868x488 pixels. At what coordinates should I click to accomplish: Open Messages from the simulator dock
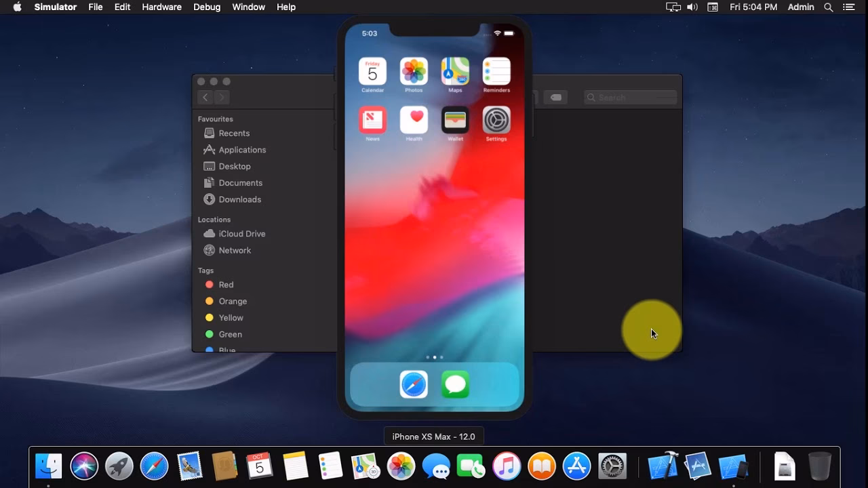tap(455, 384)
